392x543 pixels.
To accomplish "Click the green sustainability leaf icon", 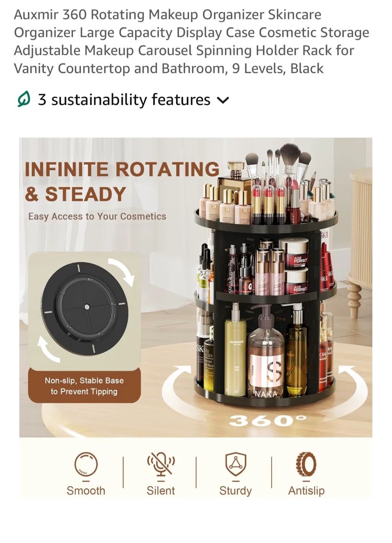I will 24,100.
